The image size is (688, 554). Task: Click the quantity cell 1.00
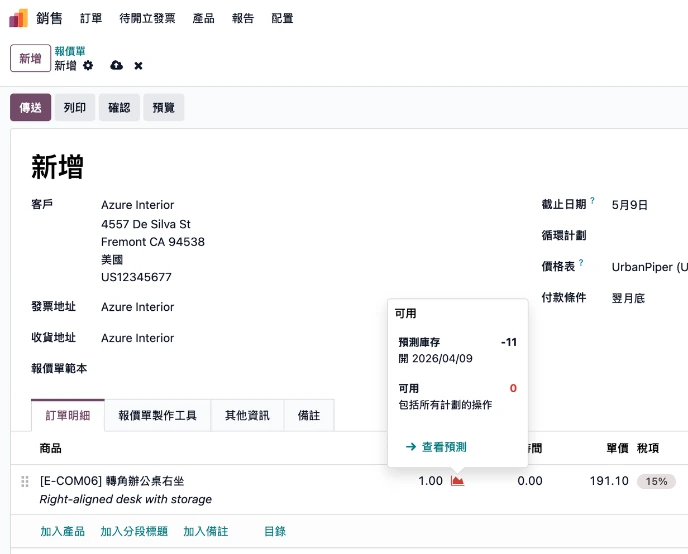click(x=430, y=481)
